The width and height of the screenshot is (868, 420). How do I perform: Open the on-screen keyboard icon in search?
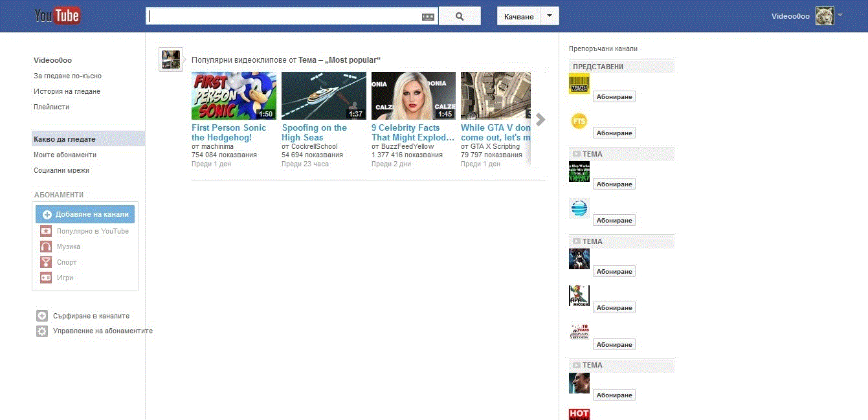pyautogui.click(x=428, y=17)
